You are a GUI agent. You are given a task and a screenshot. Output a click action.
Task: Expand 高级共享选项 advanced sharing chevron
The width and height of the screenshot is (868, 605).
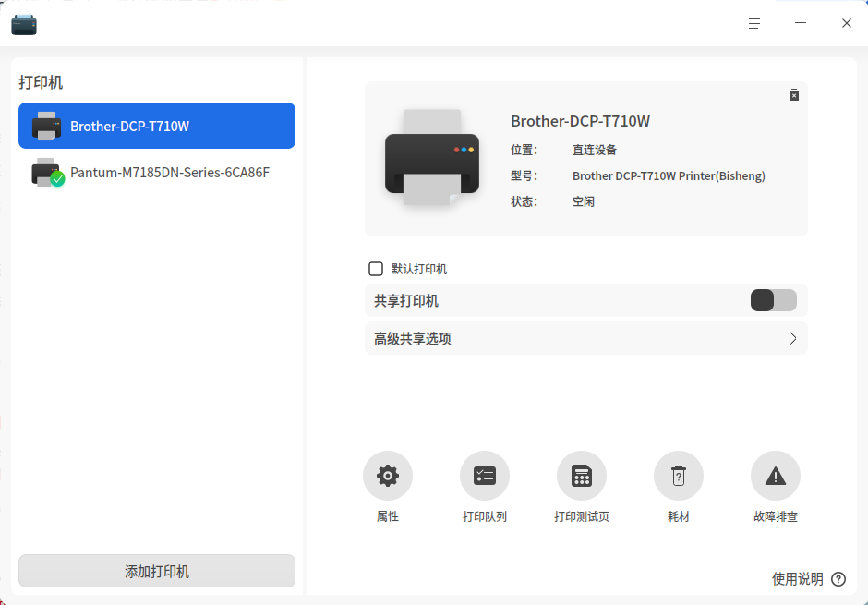pos(792,338)
